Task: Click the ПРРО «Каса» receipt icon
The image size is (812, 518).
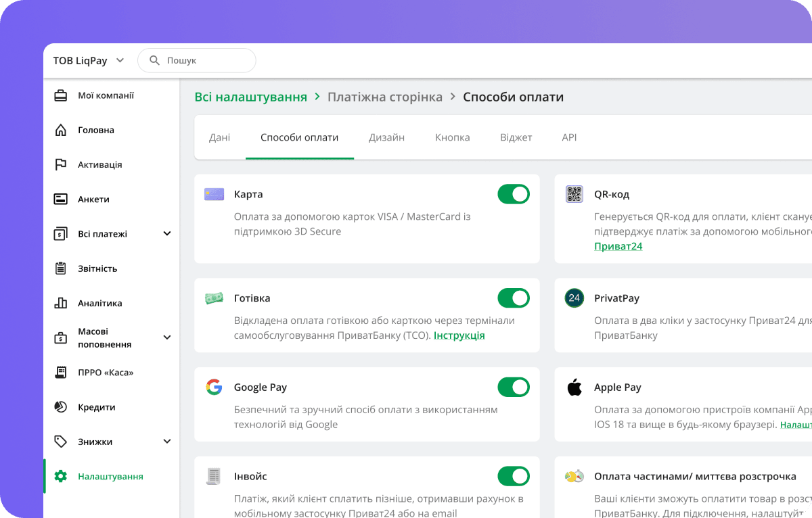Action: [61, 373]
